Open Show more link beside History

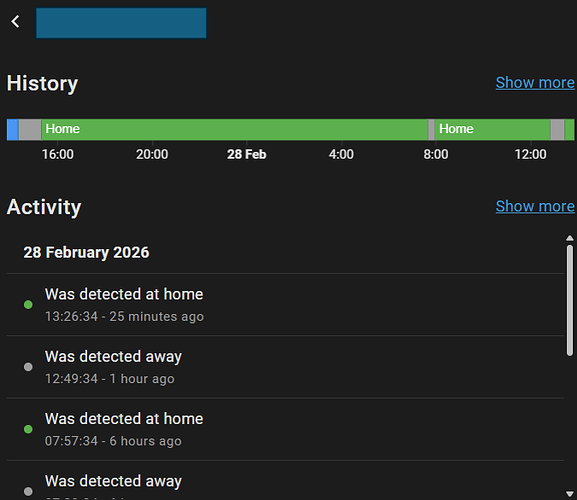click(535, 83)
